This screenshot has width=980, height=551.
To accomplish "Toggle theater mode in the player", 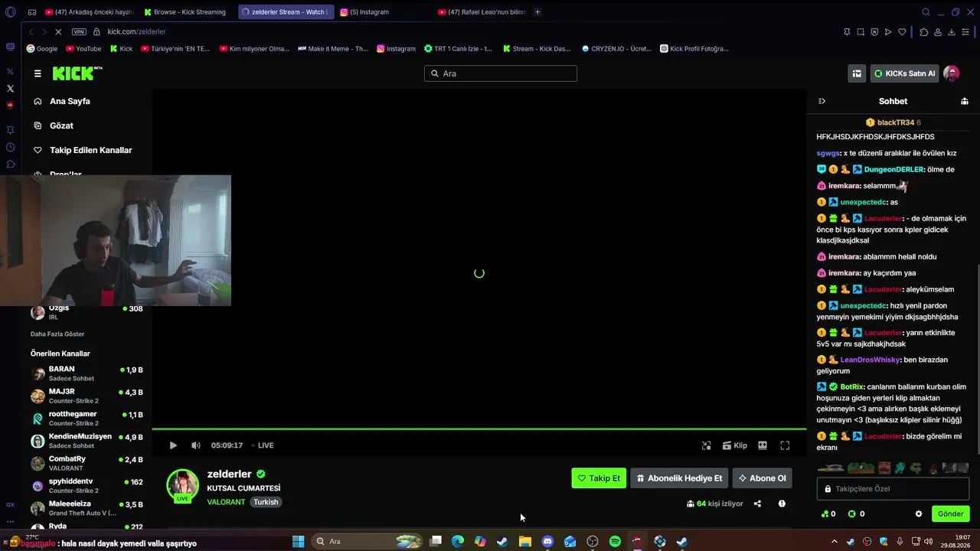I will tap(763, 445).
